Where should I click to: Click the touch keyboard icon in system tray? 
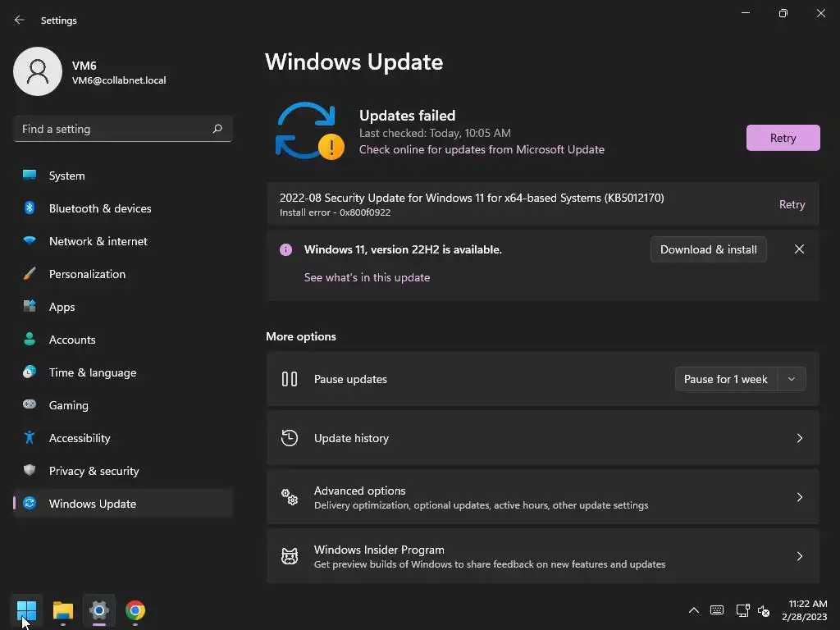click(x=717, y=610)
